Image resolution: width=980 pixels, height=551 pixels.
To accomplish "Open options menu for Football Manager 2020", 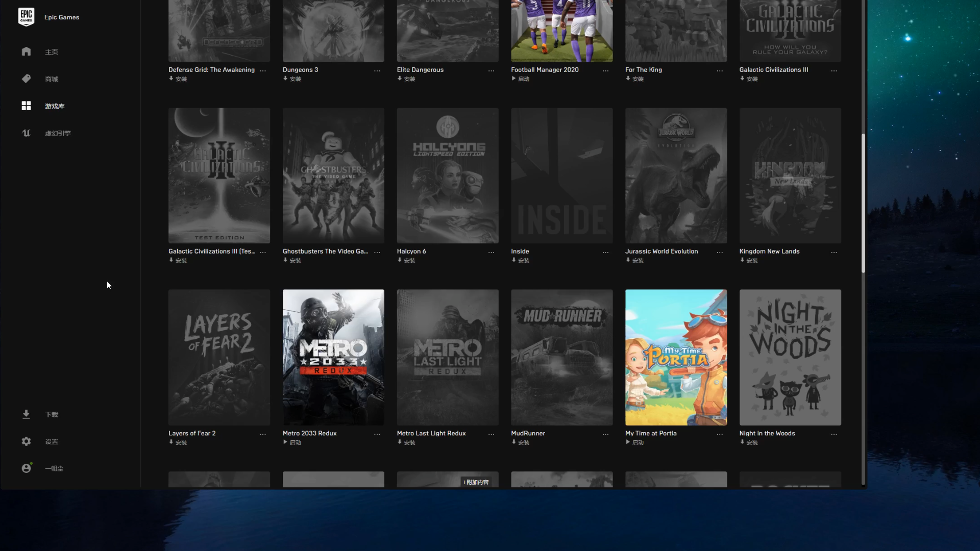I will click(605, 70).
